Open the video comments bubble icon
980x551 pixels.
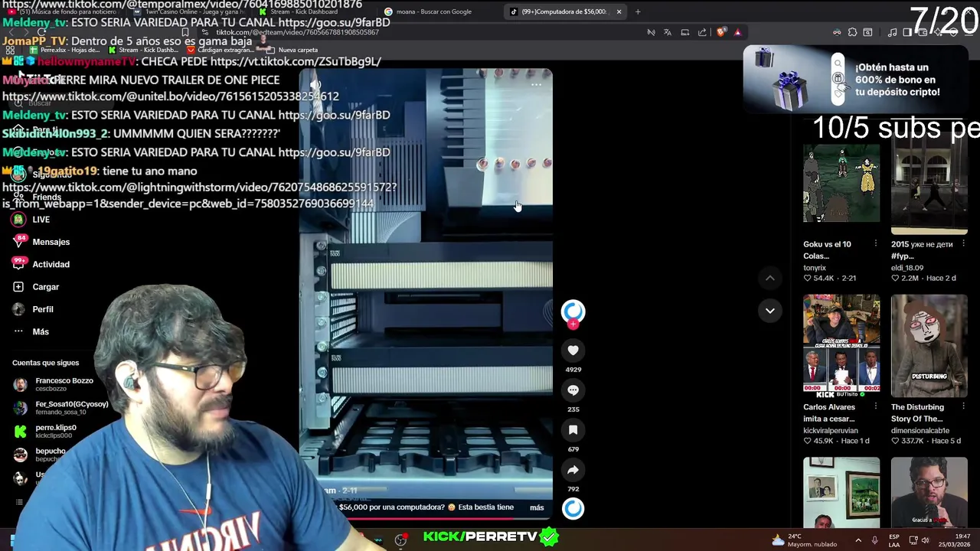click(573, 390)
